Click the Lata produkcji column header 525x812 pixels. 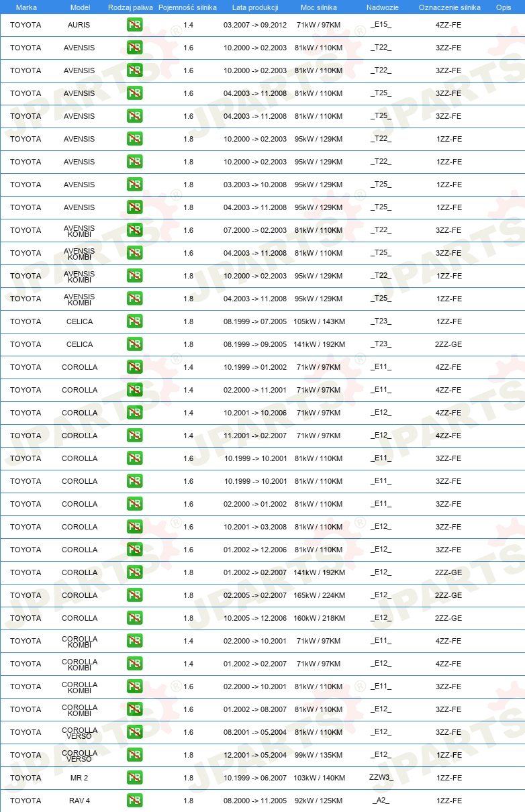click(255, 7)
